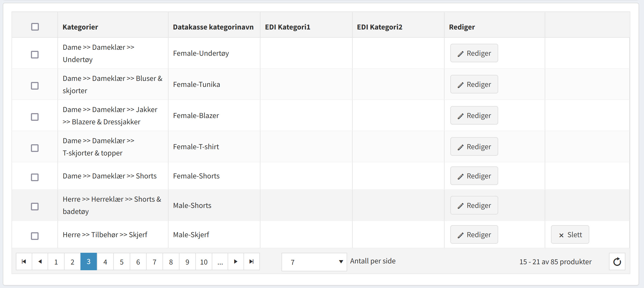Switch to page 4
644x288 pixels.
tap(105, 262)
